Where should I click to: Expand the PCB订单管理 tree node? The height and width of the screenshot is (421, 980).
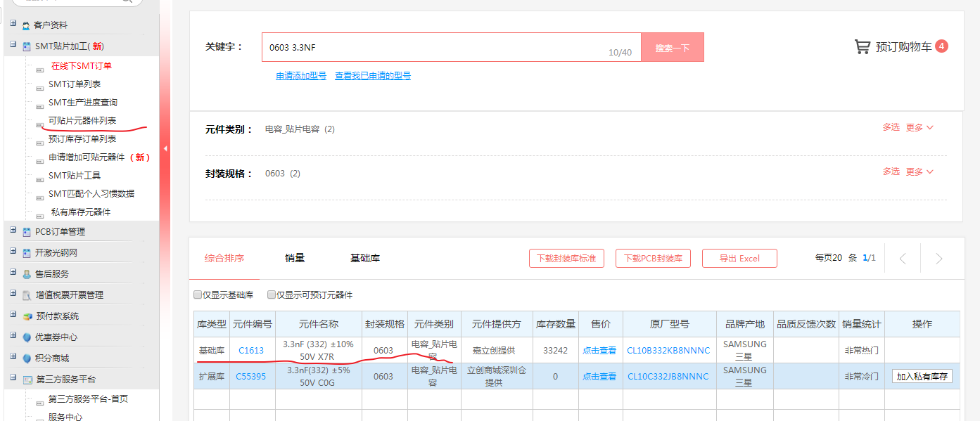click(x=13, y=231)
